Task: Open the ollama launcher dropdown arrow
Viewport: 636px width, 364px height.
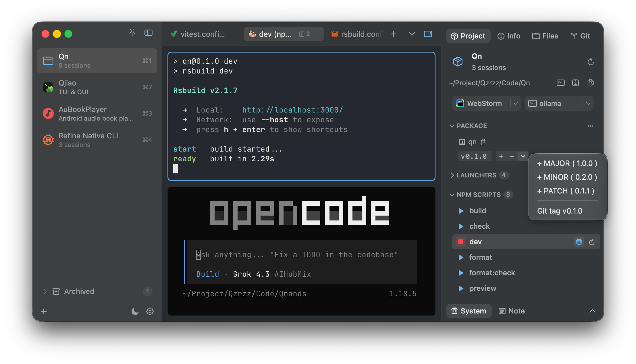Action: pyautogui.click(x=588, y=103)
